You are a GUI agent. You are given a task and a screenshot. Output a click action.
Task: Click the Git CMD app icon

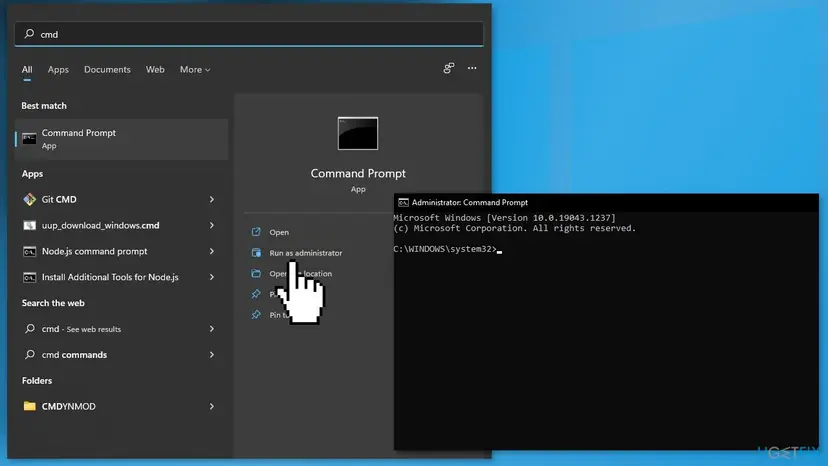pyautogui.click(x=30, y=199)
